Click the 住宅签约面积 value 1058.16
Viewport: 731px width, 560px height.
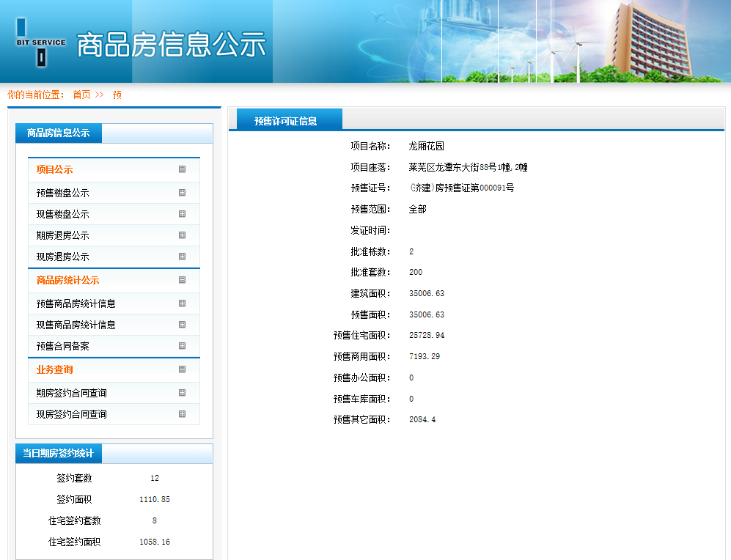(155, 542)
